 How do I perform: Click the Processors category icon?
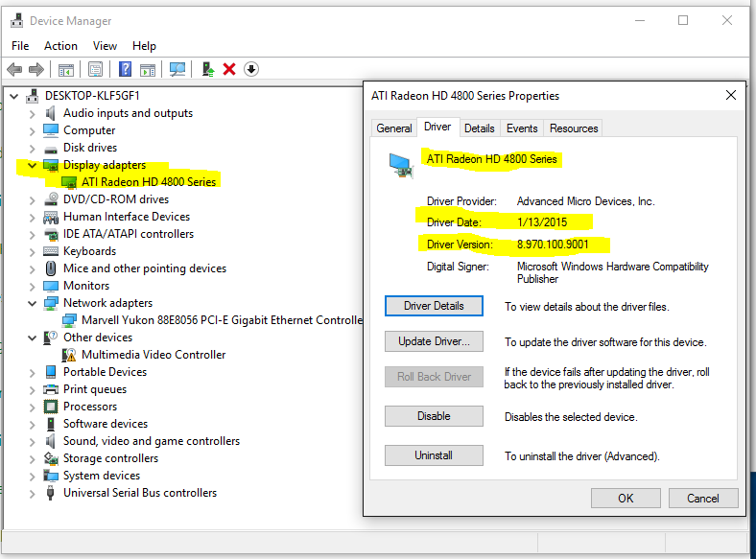click(x=51, y=407)
